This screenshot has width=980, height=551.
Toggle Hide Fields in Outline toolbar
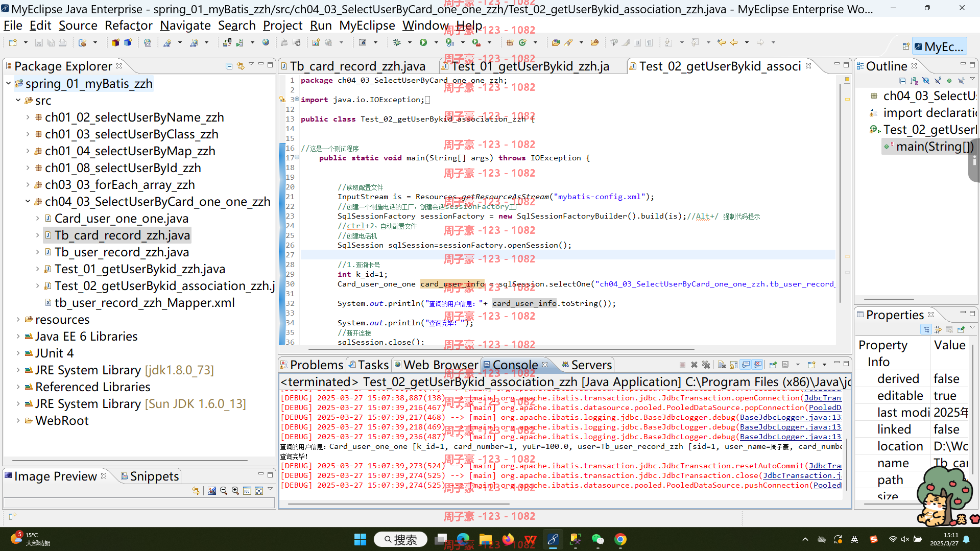(926, 81)
